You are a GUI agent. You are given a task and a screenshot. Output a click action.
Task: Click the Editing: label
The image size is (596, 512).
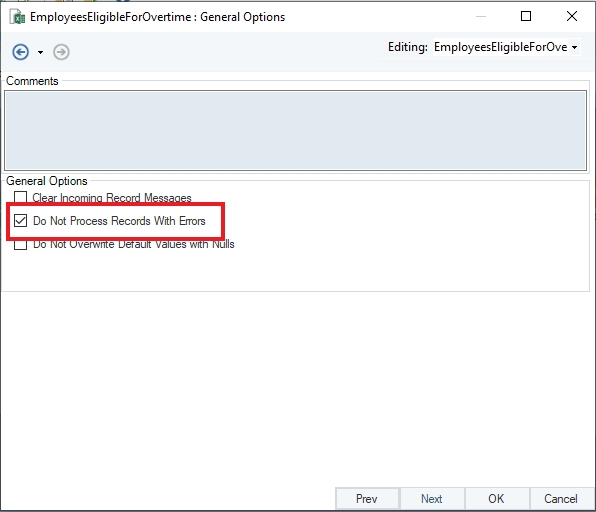coord(407,47)
